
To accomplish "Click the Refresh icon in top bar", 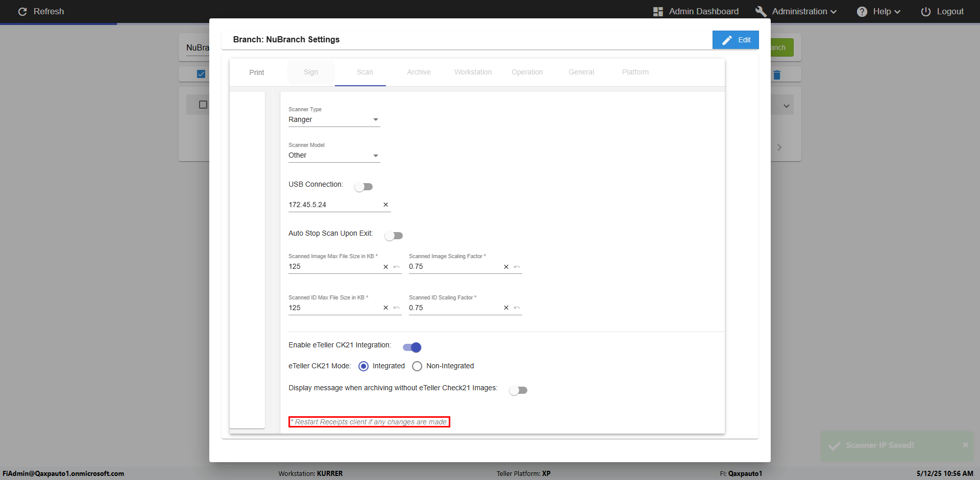I will (22, 11).
